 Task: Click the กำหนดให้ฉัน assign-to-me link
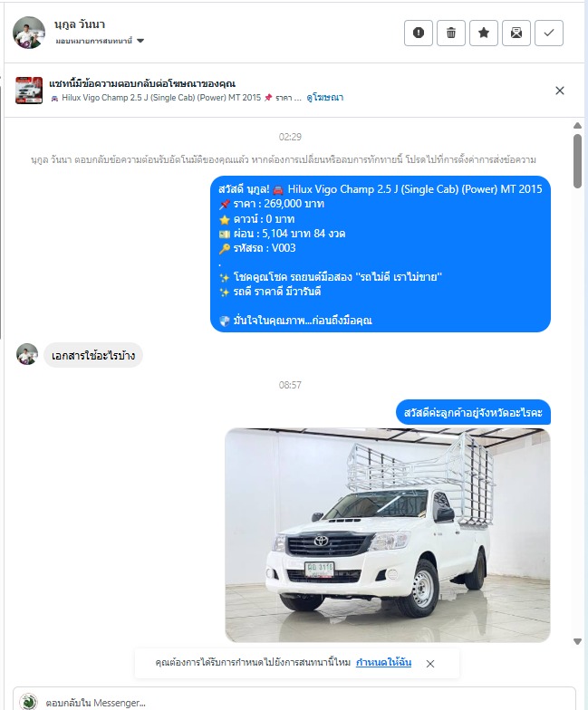(383, 663)
